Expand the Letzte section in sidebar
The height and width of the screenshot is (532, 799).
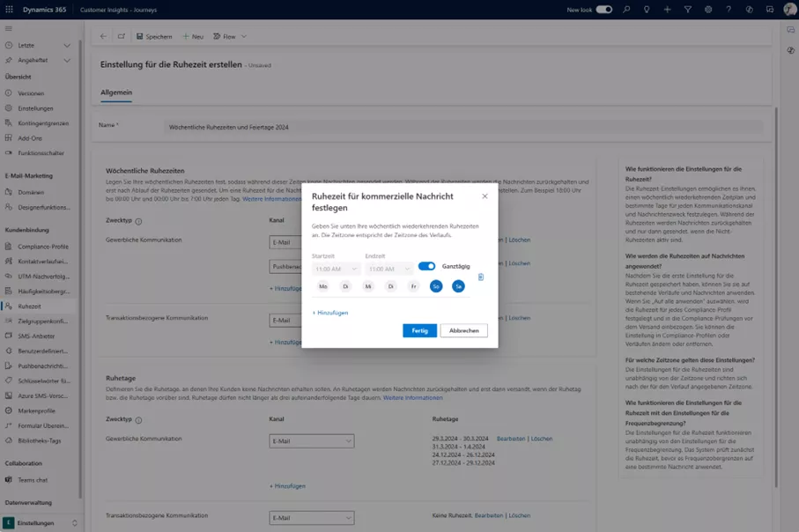[x=67, y=45]
